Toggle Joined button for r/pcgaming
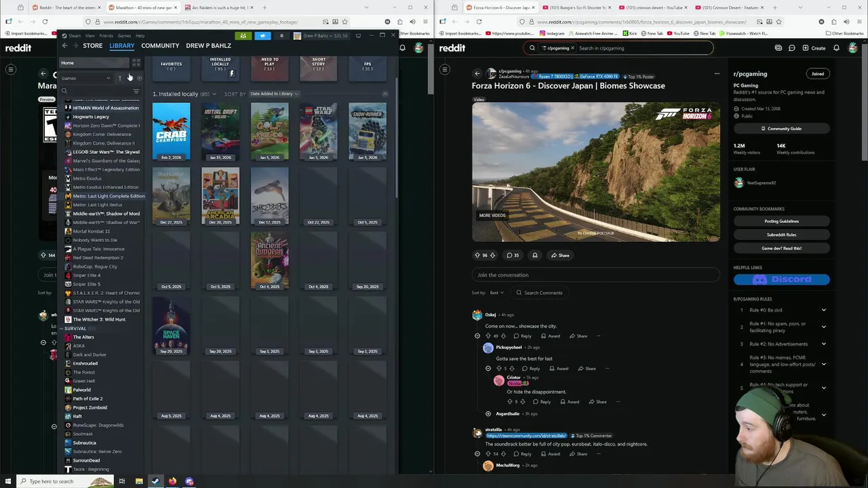This screenshot has height=488, width=868. click(x=818, y=74)
